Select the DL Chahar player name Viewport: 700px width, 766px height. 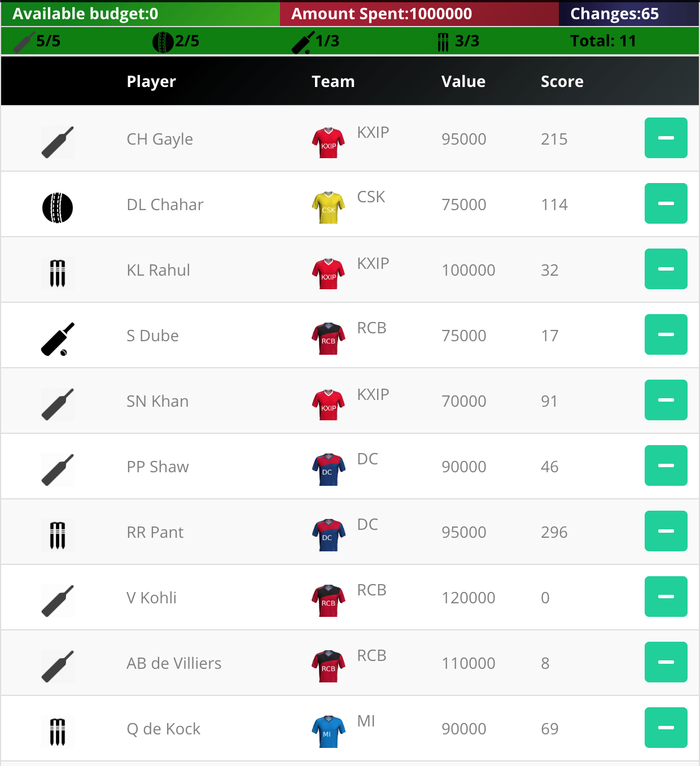click(x=165, y=204)
